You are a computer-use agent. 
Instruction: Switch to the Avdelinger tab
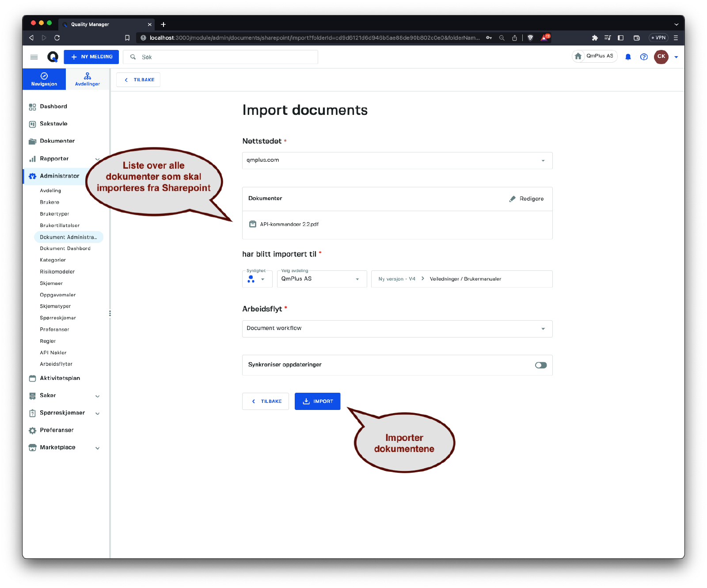87,79
